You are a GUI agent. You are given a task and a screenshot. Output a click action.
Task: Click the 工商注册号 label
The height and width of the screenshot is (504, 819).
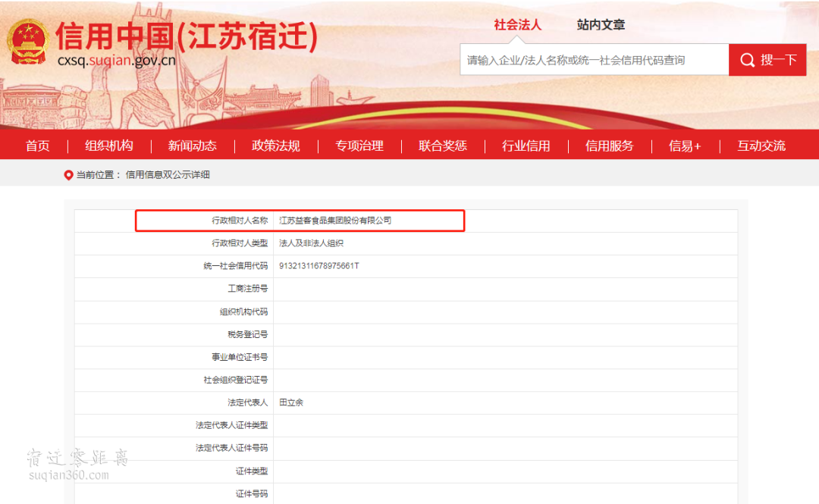[x=247, y=289]
